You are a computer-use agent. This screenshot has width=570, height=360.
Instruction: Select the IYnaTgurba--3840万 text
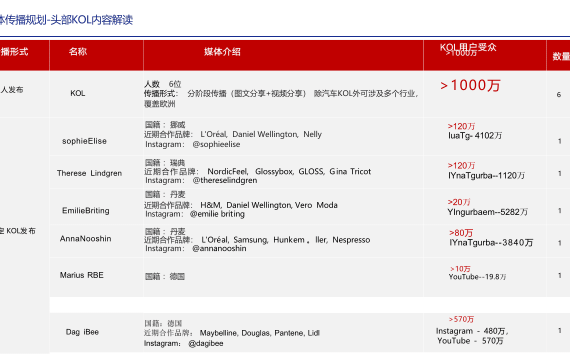coord(491,243)
